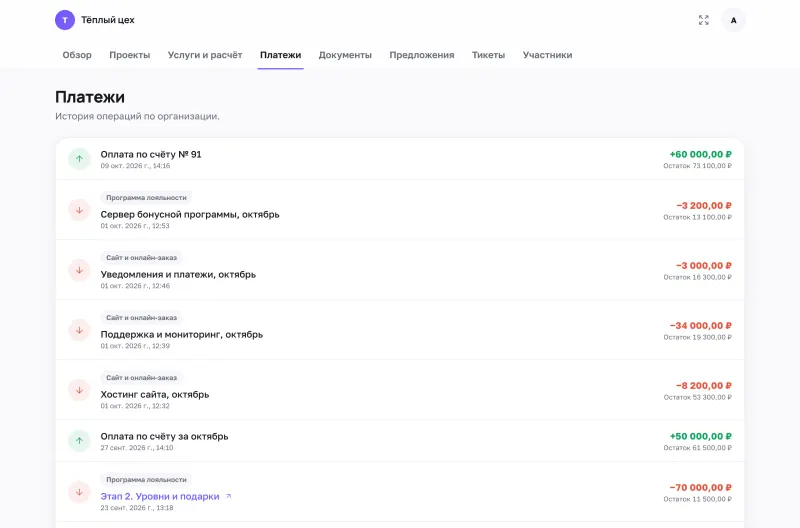800x528 pixels.
Task: Click the green arrow icon for счёту № 91
Action: pos(79,159)
